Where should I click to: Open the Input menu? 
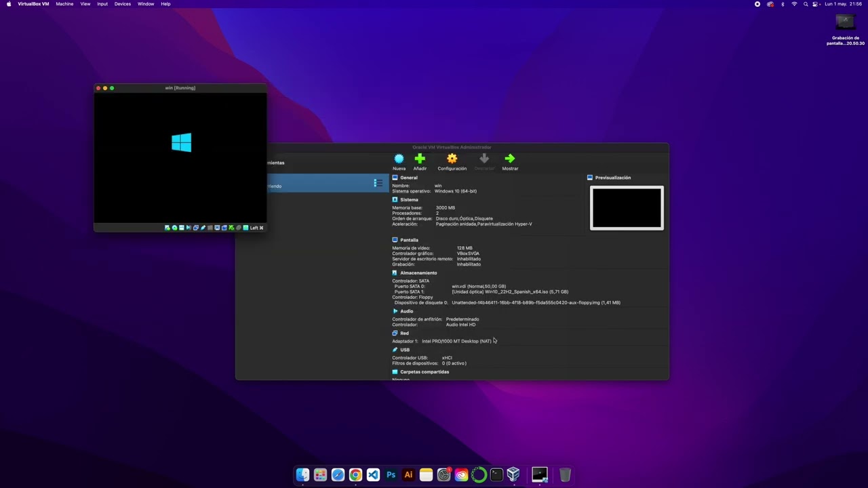102,4
